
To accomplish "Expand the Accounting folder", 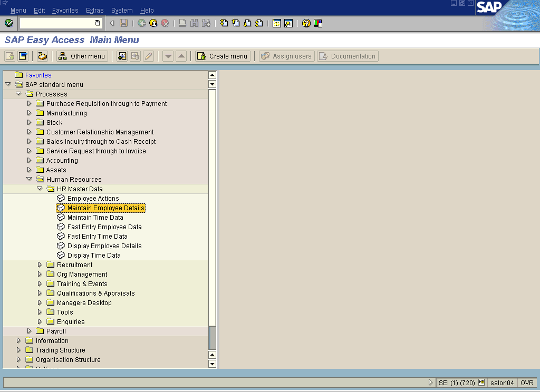I will pos(29,160).
